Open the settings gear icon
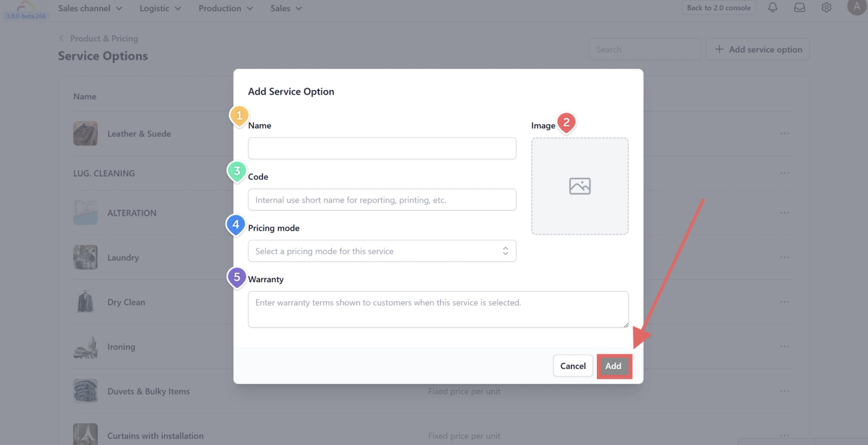Image resolution: width=868 pixels, height=445 pixels. pyautogui.click(x=826, y=8)
